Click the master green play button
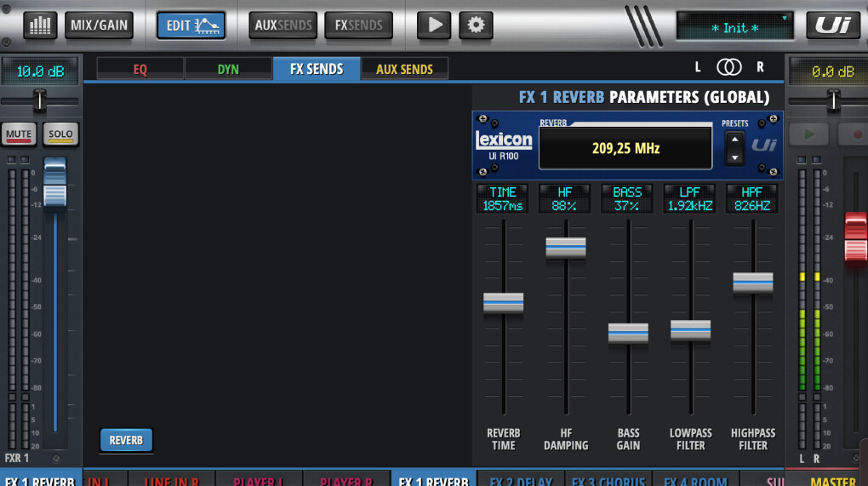This screenshot has width=868, height=486. click(808, 134)
